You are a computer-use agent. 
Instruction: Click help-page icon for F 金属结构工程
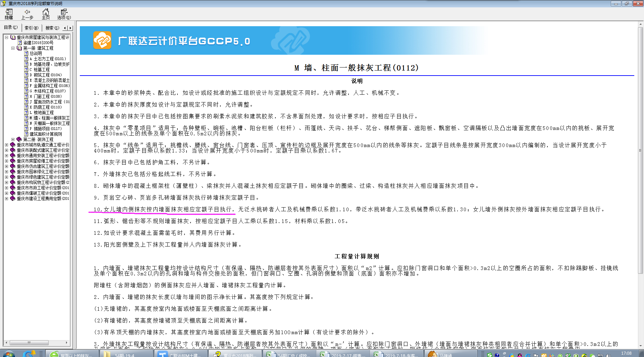coord(26,86)
